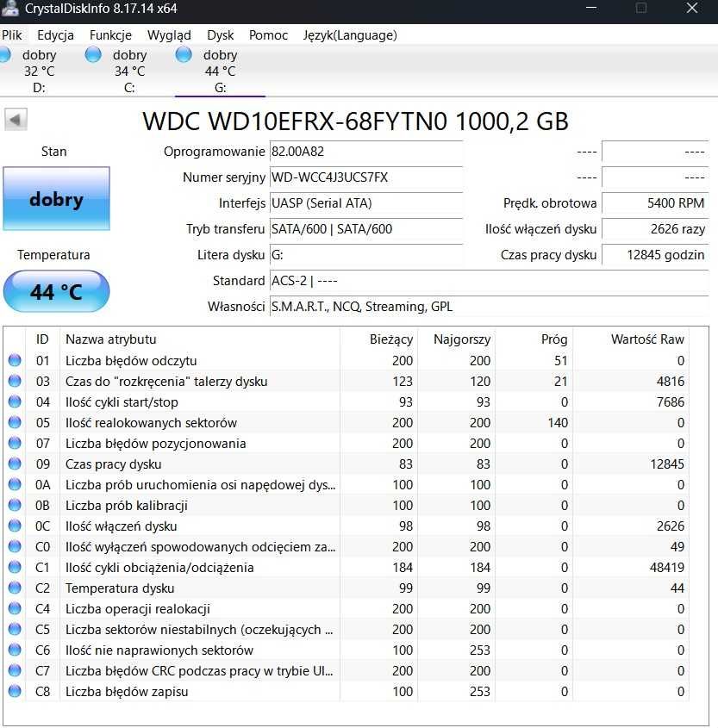This screenshot has width=718, height=728.
Task: Click status icon of attribute C5
Action: click(15, 629)
